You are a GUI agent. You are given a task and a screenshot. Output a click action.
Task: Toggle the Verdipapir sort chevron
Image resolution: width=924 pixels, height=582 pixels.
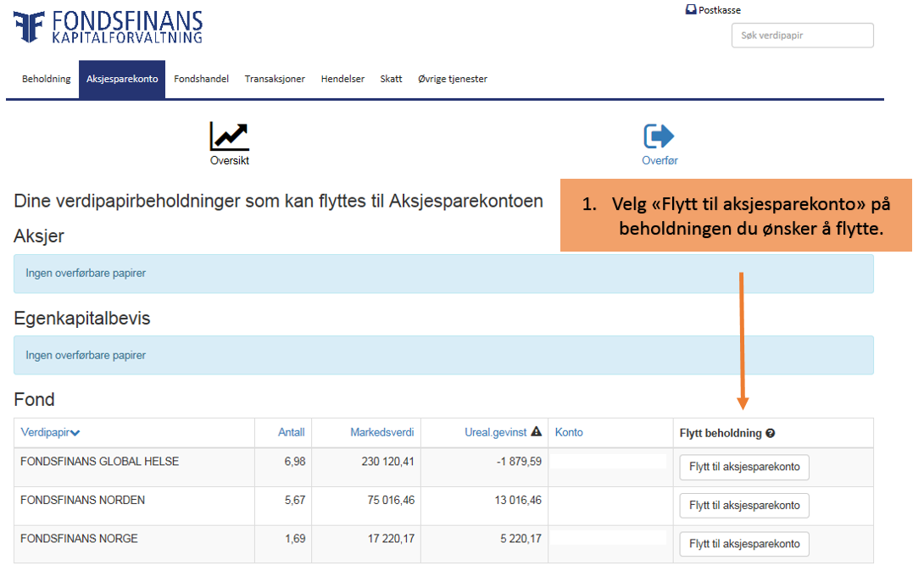[x=75, y=433]
